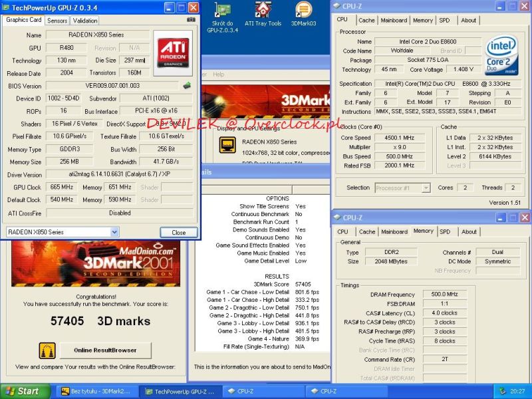This screenshot has height=399, width=532.
Task: Click the BIOS Version field VER009.007.001.003
Action: pyautogui.click(x=112, y=86)
